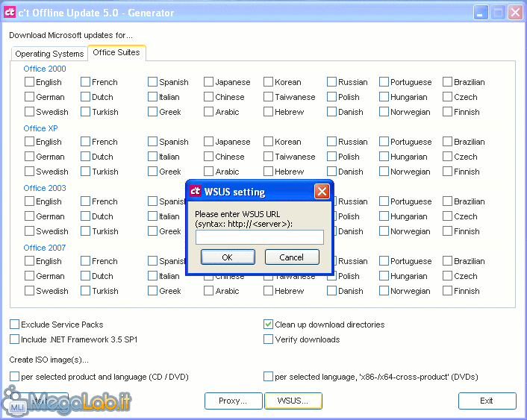Tick Swedish under Office 2003
The height and width of the screenshot is (420, 527).
click(x=29, y=231)
